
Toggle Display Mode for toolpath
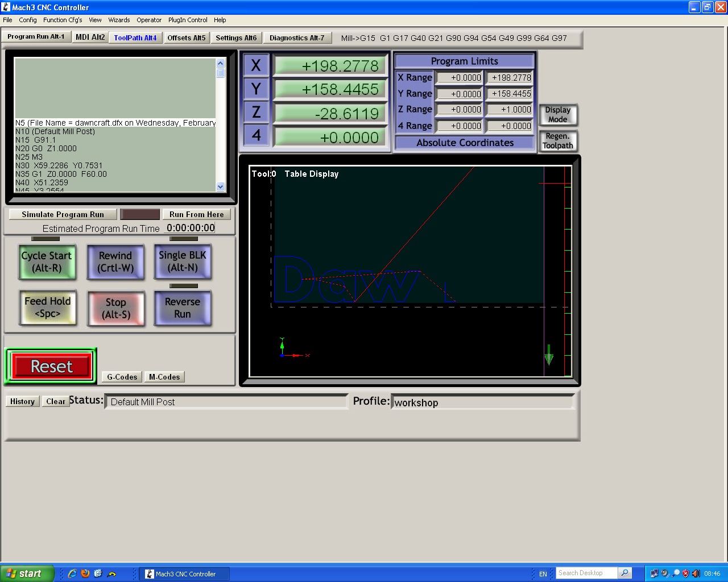click(557, 115)
